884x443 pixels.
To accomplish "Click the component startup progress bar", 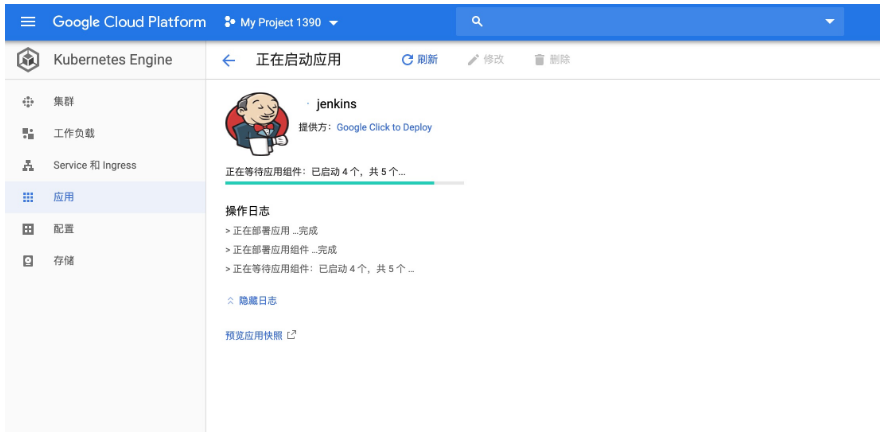I will pyautogui.click(x=344, y=183).
